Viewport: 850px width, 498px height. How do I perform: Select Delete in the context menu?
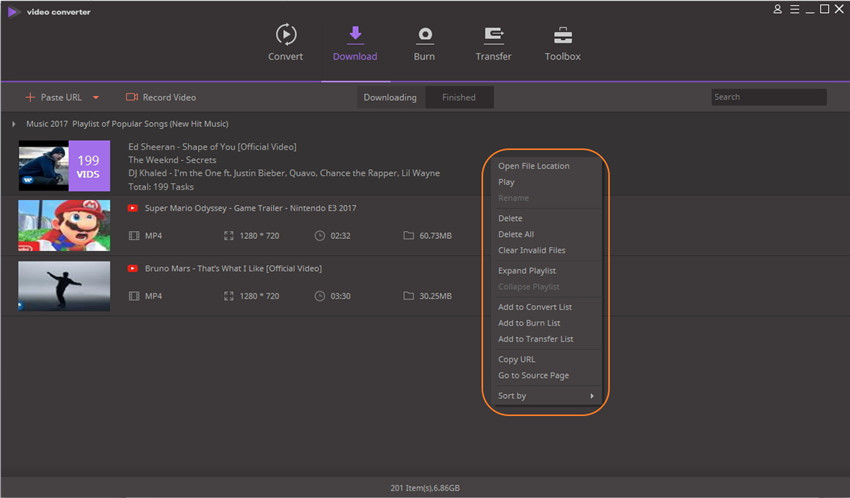point(510,218)
